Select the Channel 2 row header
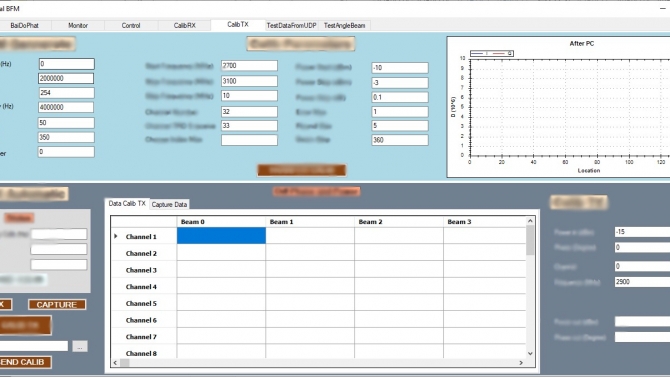The image size is (670, 377). coord(144,253)
